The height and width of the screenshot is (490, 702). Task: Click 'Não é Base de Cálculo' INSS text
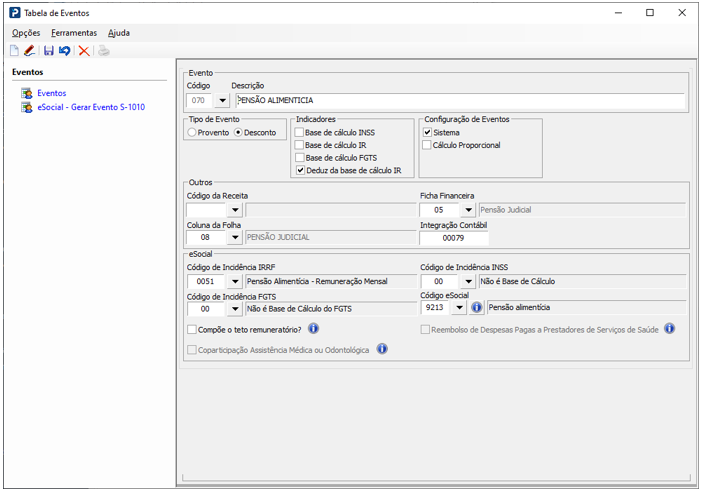pos(518,282)
